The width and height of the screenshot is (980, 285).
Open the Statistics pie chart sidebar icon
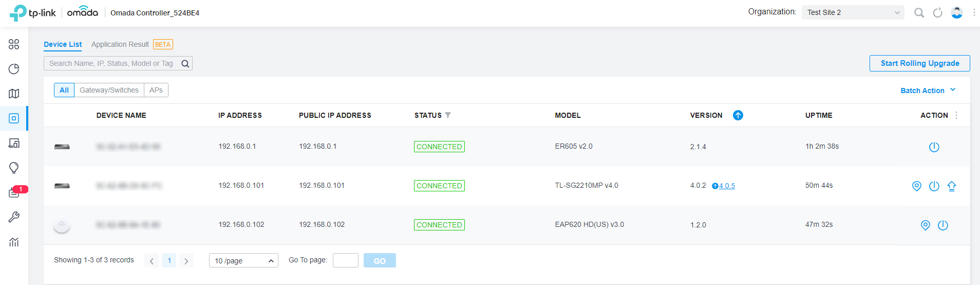point(14,69)
